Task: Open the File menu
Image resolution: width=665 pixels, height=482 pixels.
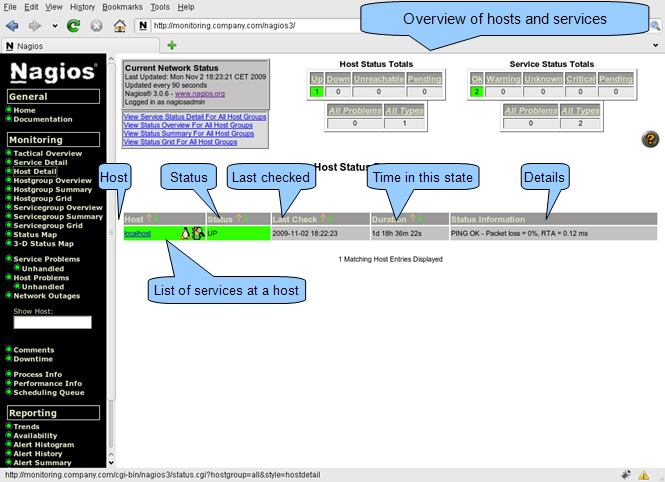Action: [x=10, y=7]
